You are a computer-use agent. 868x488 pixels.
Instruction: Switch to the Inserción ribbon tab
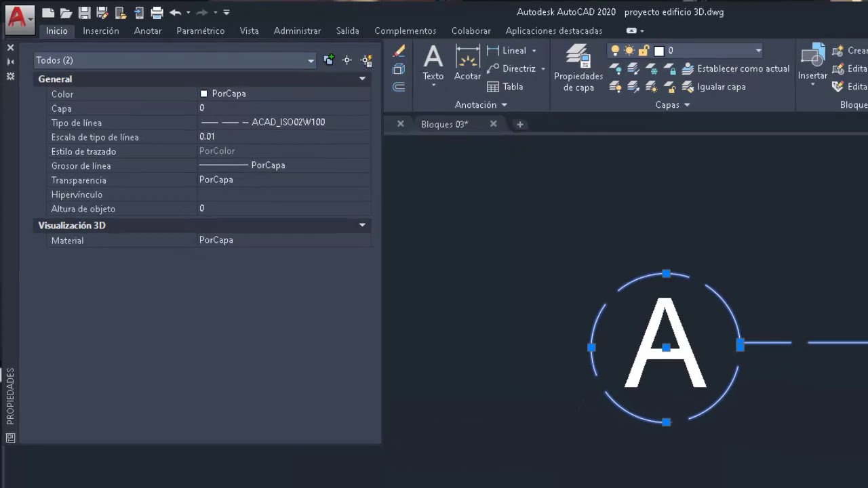pyautogui.click(x=101, y=30)
